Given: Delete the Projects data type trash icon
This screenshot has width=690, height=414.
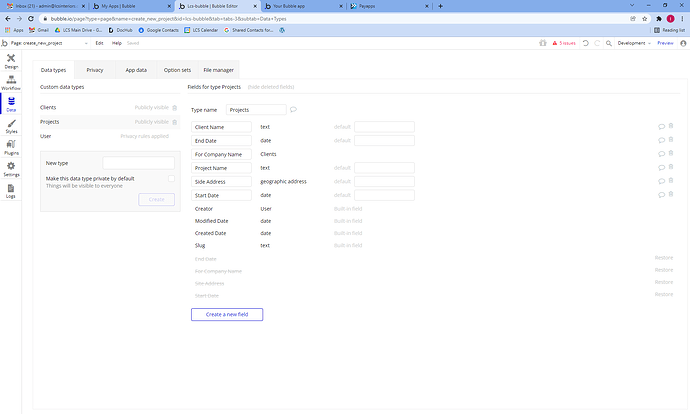Looking at the screenshot, I should click(x=175, y=122).
